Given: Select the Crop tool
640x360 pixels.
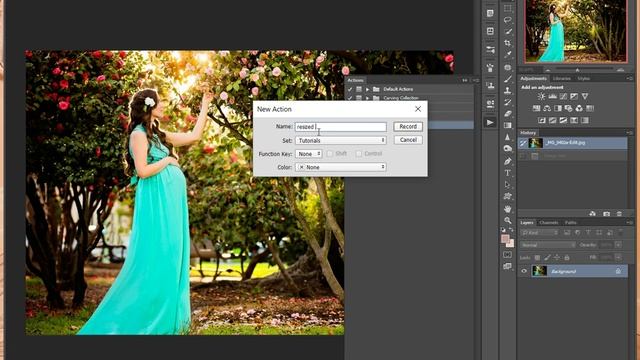Looking at the screenshot, I should tap(507, 43).
